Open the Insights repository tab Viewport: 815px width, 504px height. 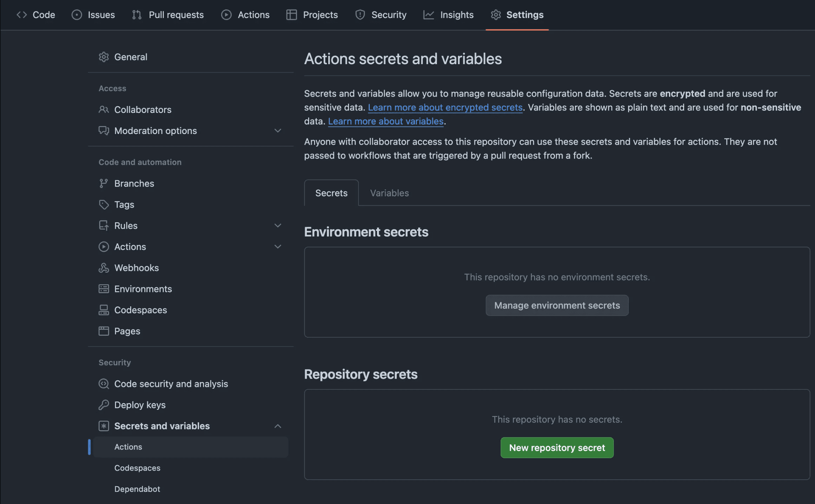point(448,15)
